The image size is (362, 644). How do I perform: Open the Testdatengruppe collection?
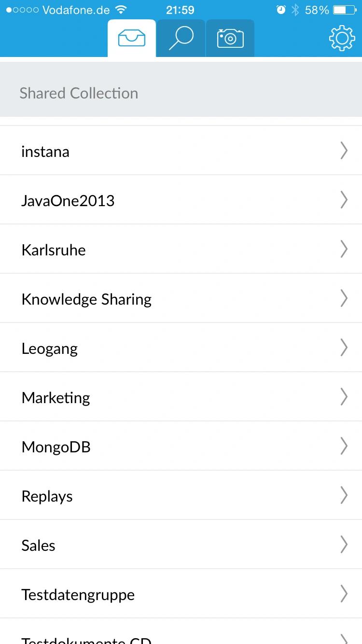181,594
